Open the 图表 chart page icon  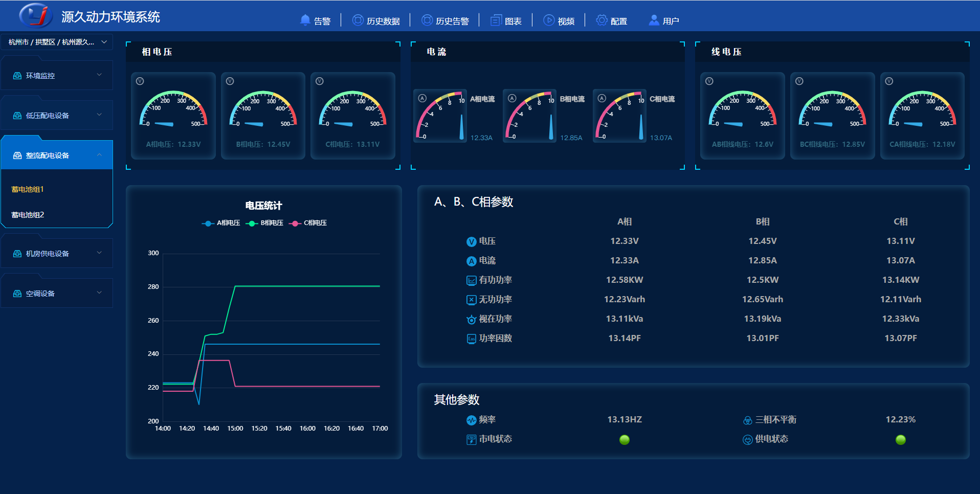pyautogui.click(x=496, y=20)
